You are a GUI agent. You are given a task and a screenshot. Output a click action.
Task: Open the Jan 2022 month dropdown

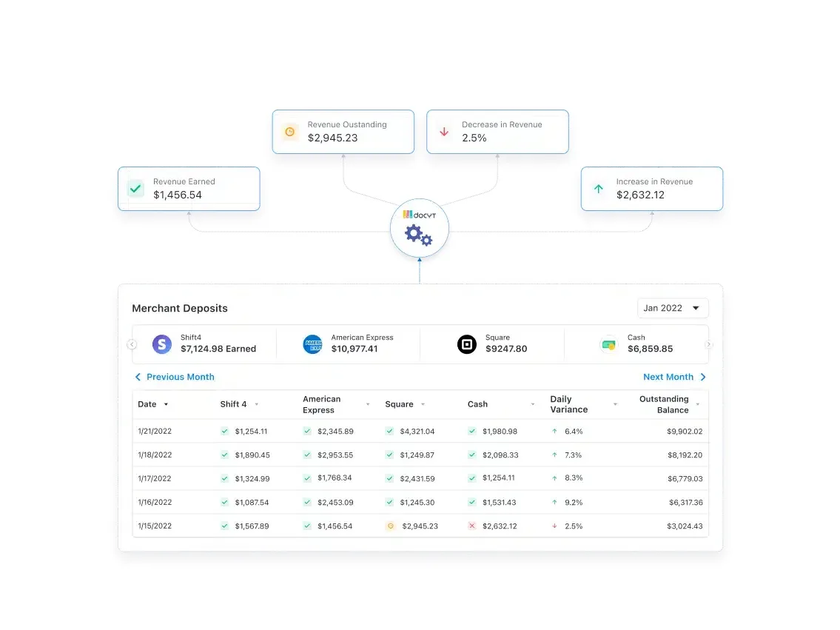pyautogui.click(x=673, y=308)
